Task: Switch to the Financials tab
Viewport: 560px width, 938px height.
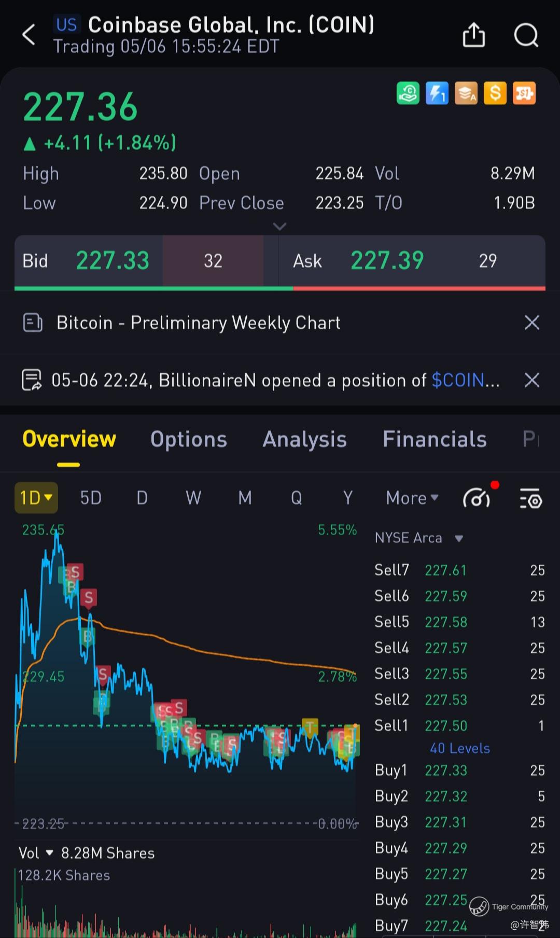Action: [435, 439]
